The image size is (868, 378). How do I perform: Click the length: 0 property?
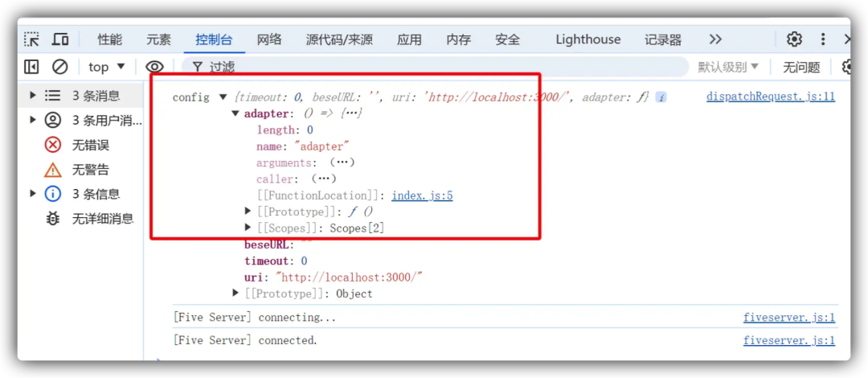(x=285, y=129)
